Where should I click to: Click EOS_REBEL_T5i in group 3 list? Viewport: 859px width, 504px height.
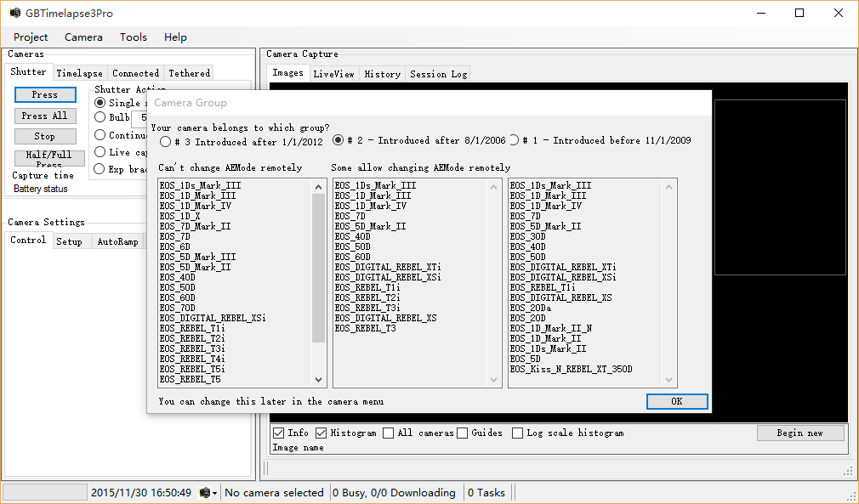tap(192, 369)
